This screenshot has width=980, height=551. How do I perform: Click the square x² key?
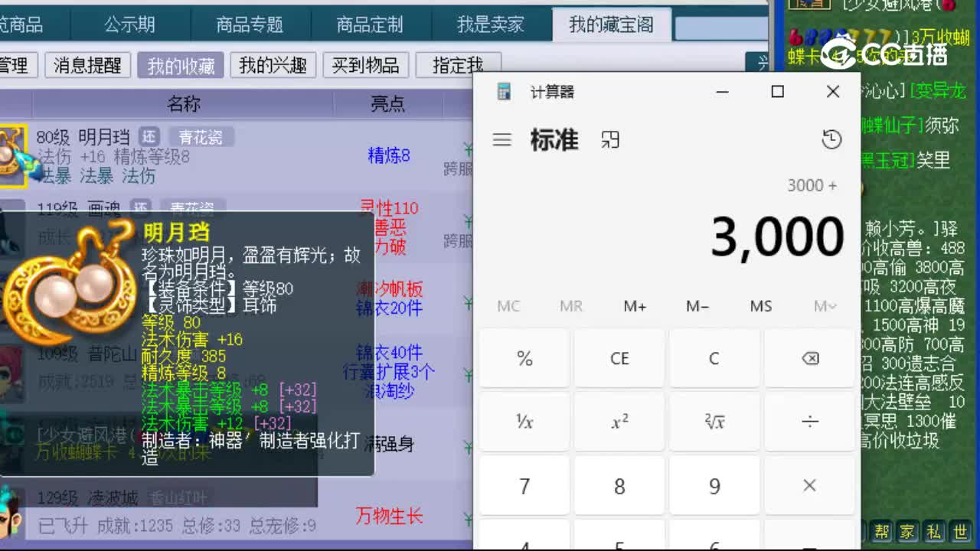(619, 422)
